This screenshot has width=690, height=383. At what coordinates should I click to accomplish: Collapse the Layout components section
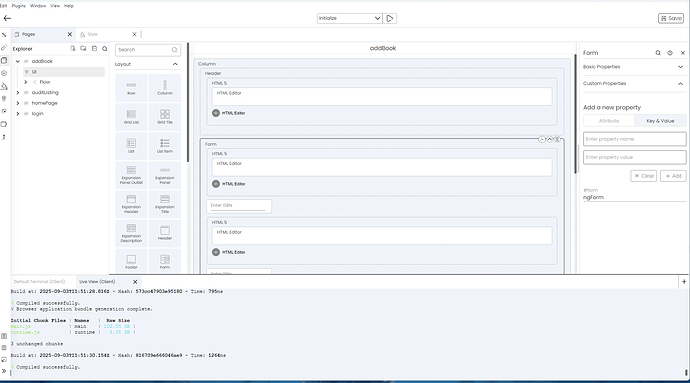[x=175, y=64]
